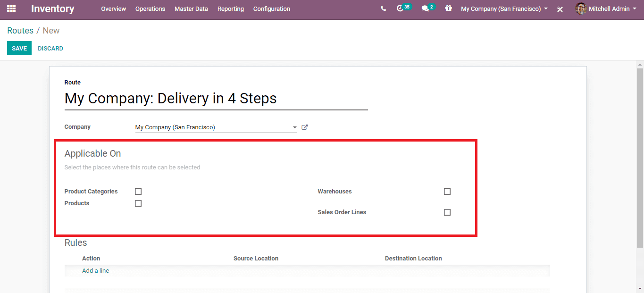Expand the Company dropdown arrow
This screenshot has width=644, height=293.
coord(294,127)
